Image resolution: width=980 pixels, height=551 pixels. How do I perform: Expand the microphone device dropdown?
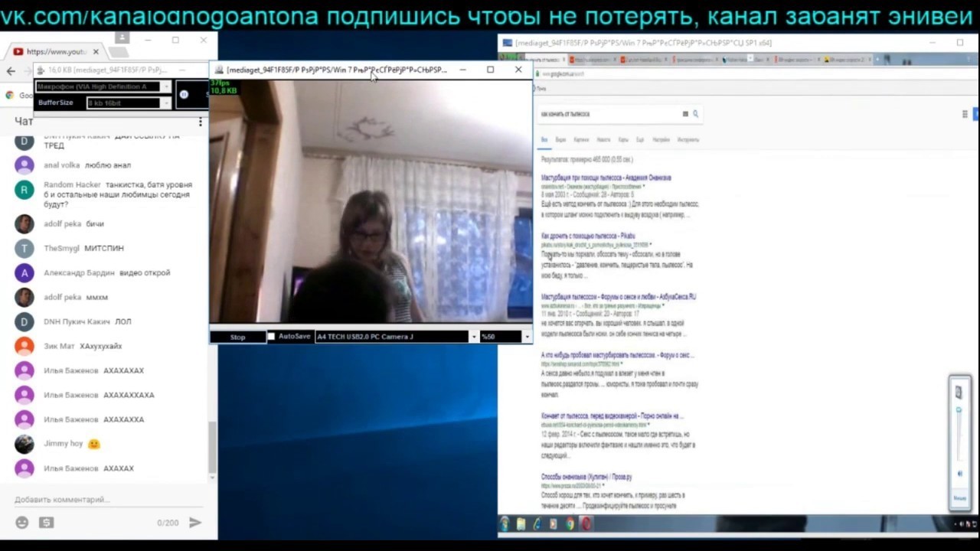click(x=165, y=87)
